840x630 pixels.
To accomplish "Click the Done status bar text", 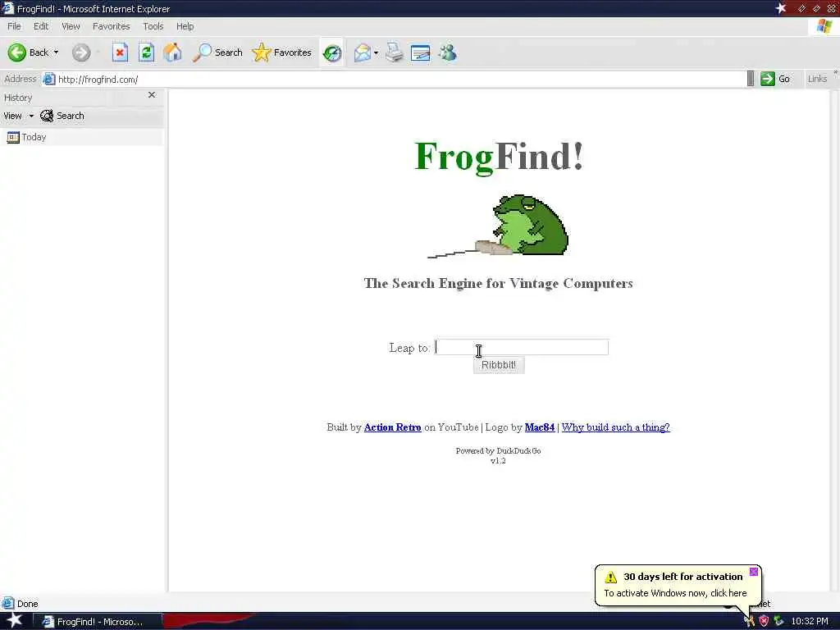I will coord(27,604).
